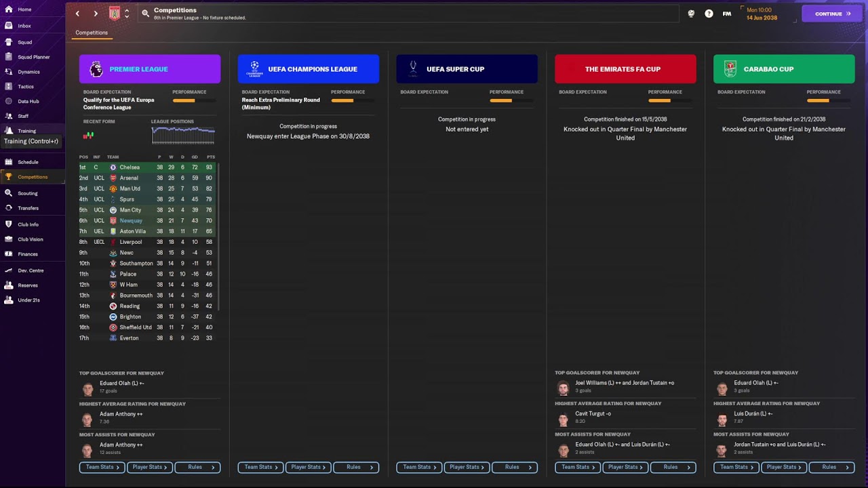Click the Liverpool club badge in table

click(113, 242)
